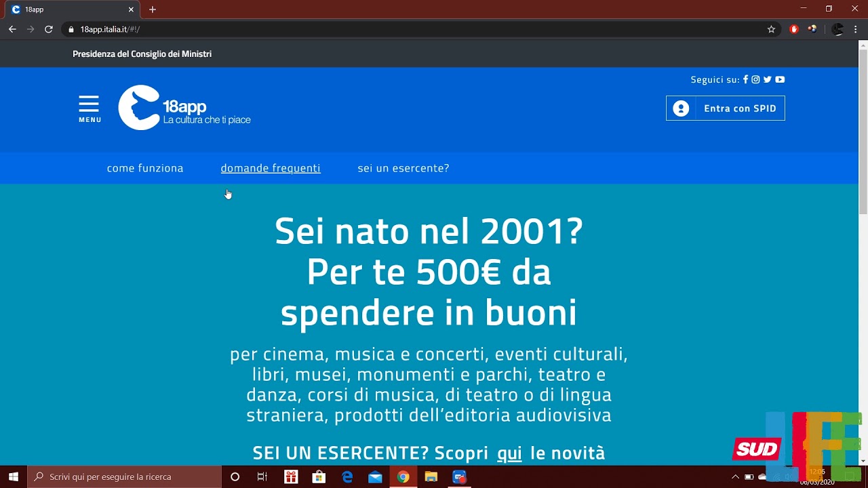
Task: Select the 18app browser tab
Action: point(73,9)
